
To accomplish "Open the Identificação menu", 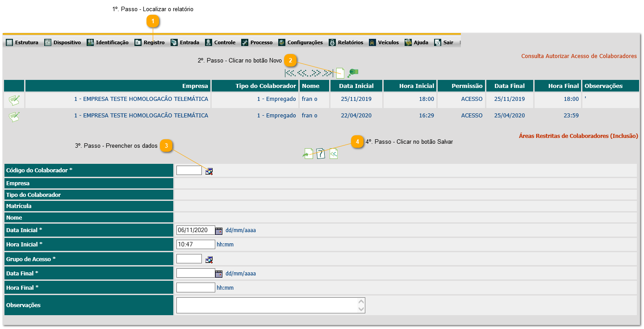I will pyautogui.click(x=108, y=42).
